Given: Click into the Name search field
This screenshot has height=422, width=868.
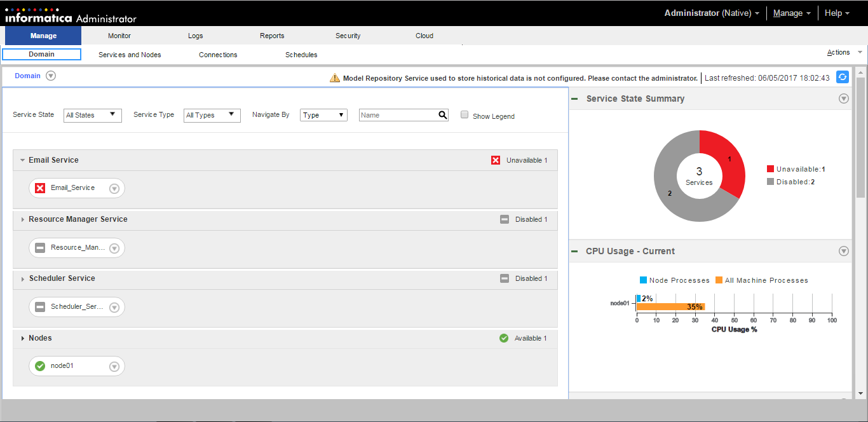Looking at the screenshot, I should tap(397, 115).
